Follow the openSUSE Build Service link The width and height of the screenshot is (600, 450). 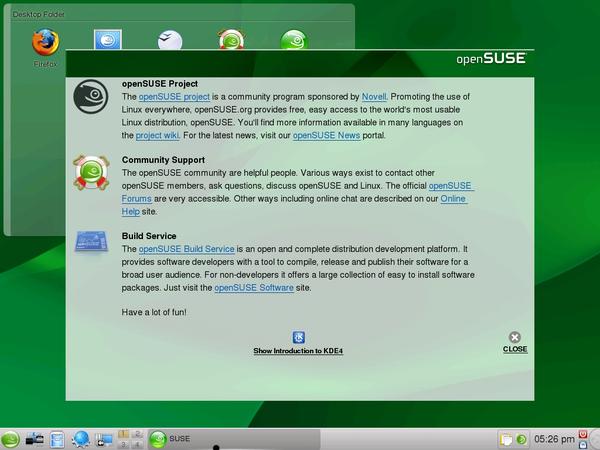(186, 249)
